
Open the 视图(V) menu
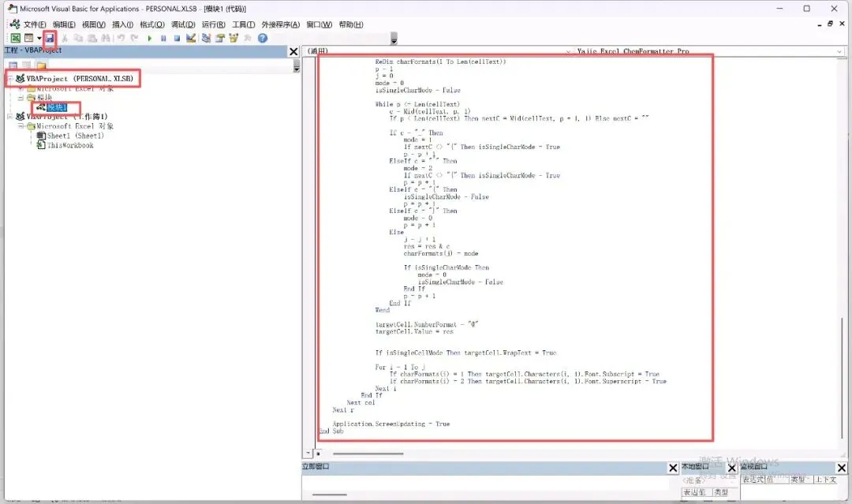93,24
